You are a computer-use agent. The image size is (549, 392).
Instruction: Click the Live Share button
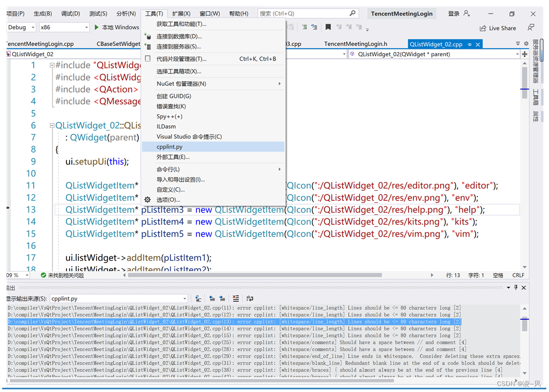click(498, 28)
